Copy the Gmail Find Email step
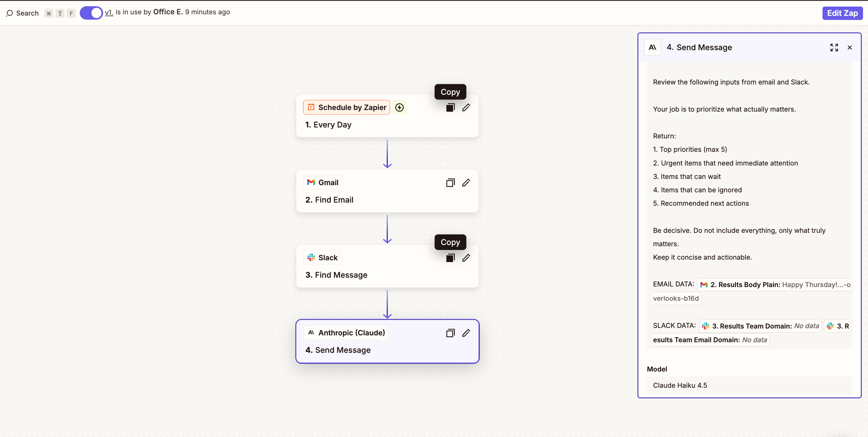This screenshot has height=437, width=868. (450, 183)
